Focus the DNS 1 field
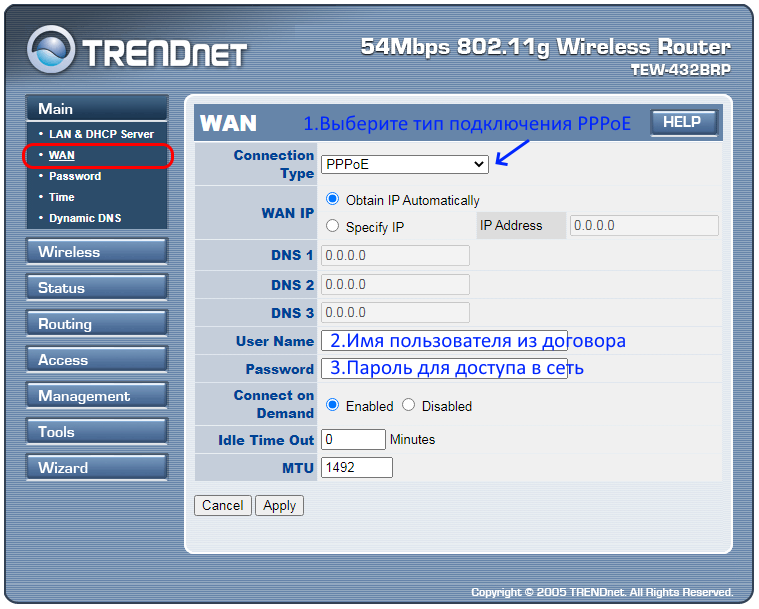This screenshot has height=609, width=759. coord(395,255)
